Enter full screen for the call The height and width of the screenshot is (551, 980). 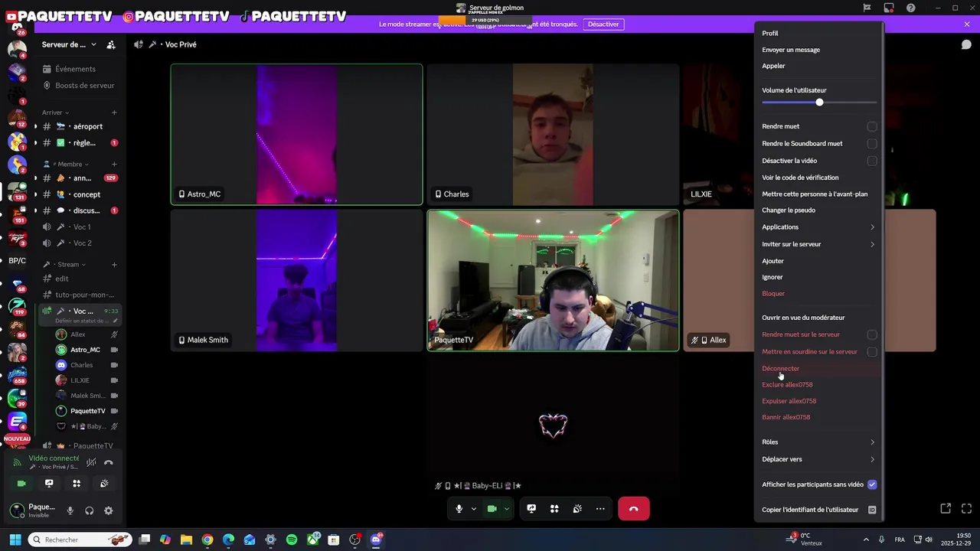(966, 508)
